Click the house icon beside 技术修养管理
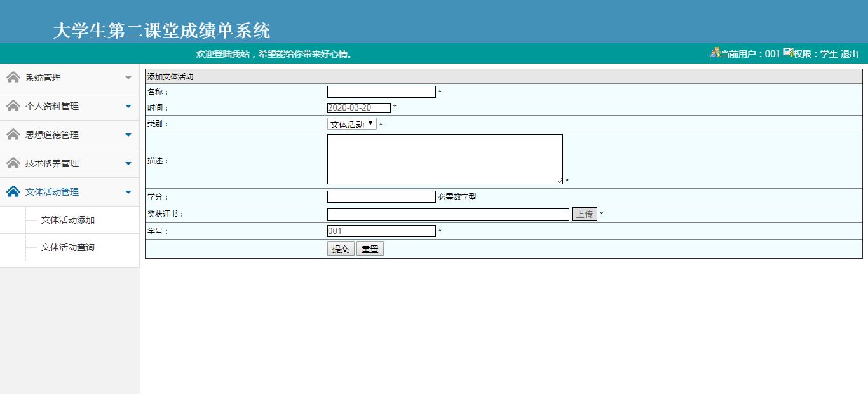This screenshot has width=868, height=394. (x=13, y=163)
